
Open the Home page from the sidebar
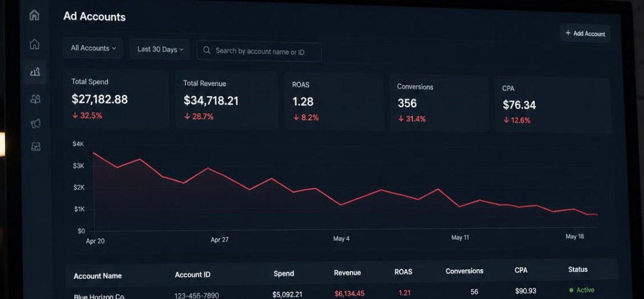click(x=35, y=44)
